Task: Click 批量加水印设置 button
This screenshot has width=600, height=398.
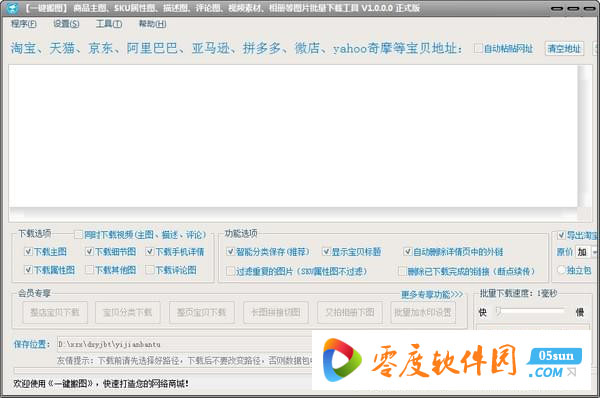Action: (x=423, y=312)
